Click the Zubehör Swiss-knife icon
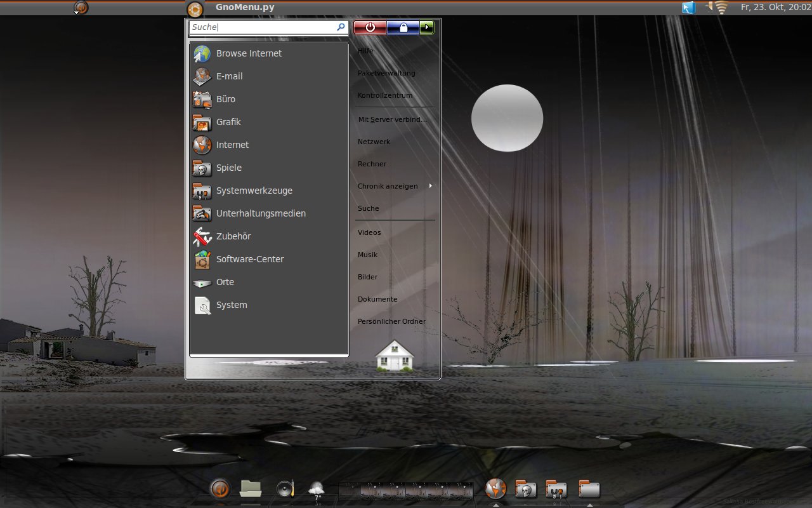The width and height of the screenshot is (812, 508). click(202, 236)
